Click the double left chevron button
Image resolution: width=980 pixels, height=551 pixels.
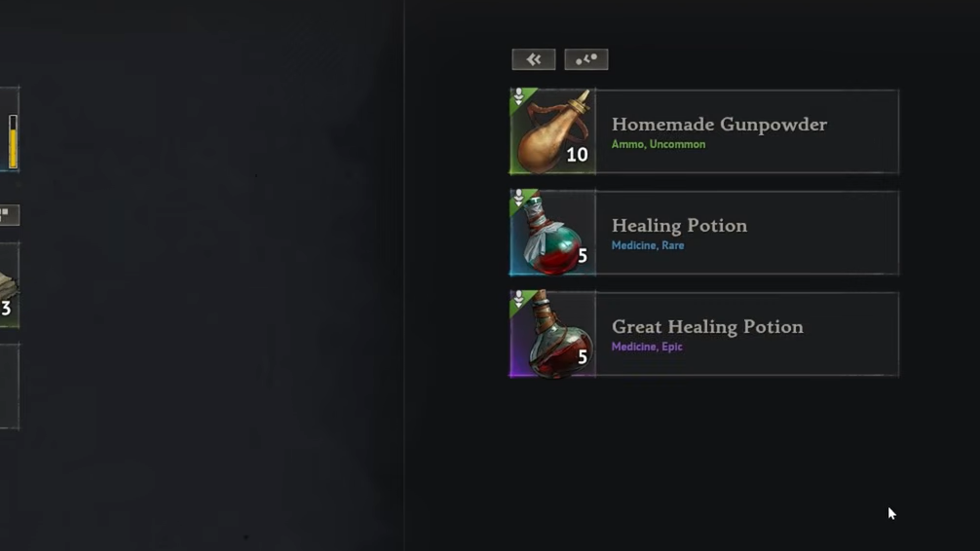click(533, 59)
